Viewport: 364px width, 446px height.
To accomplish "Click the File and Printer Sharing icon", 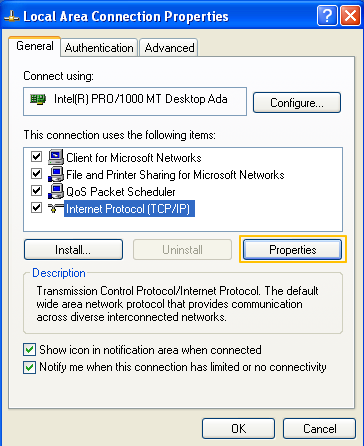I will (x=56, y=174).
